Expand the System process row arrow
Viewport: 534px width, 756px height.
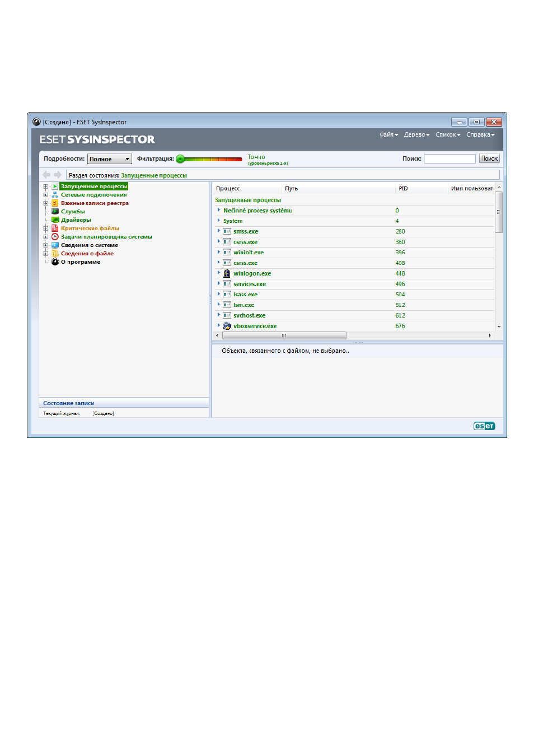pyautogui.click(x=219, y=221)
